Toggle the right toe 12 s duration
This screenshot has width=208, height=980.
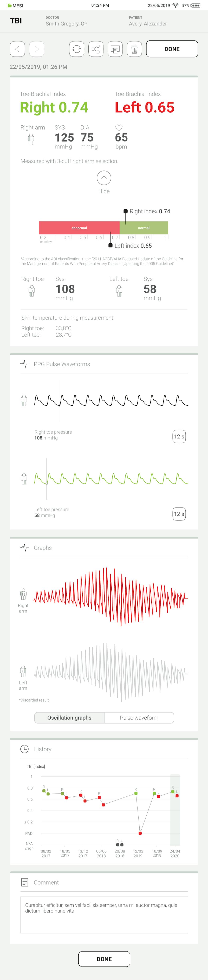pyautogui.click(x=179, y=436)
